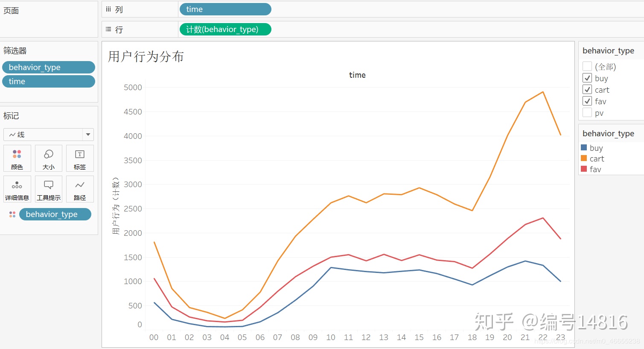Select behavior_type pill in Marks card
The image size is (644, 349).
point(55,214)
